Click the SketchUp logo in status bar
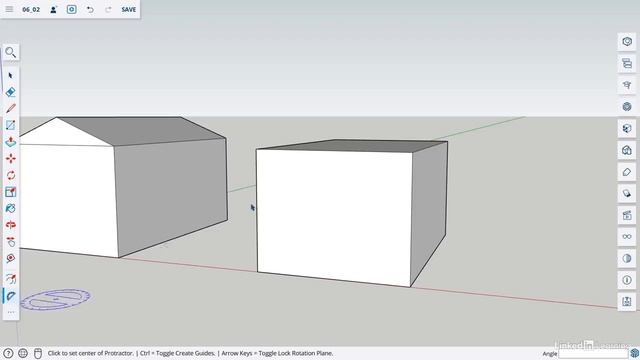Viewport: 640px width, 360px height. click(635, 353)
